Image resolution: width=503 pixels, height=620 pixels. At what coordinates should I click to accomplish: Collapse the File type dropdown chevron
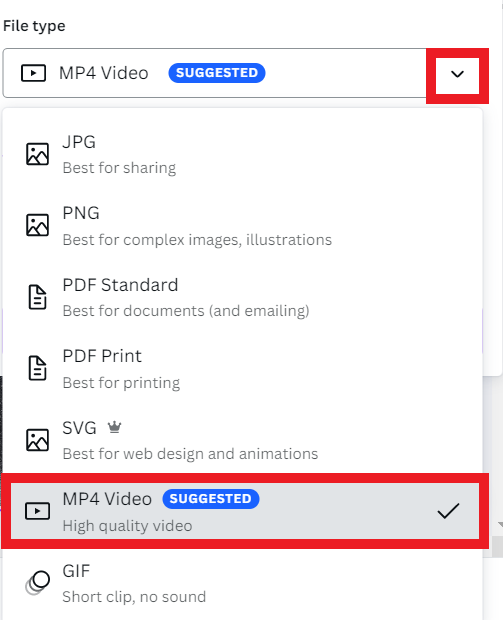(458, 74)
